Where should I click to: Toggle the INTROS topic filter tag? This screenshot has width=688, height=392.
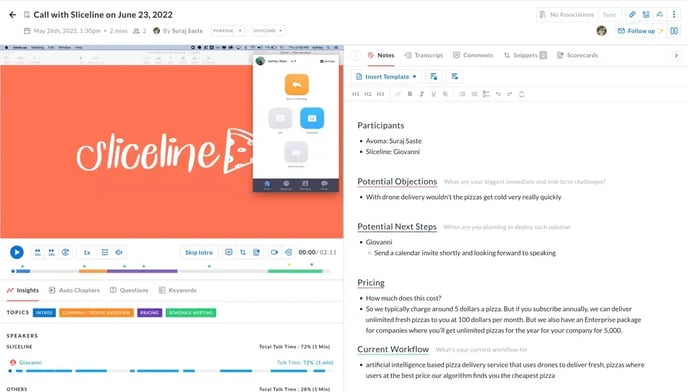click(44, 313)
